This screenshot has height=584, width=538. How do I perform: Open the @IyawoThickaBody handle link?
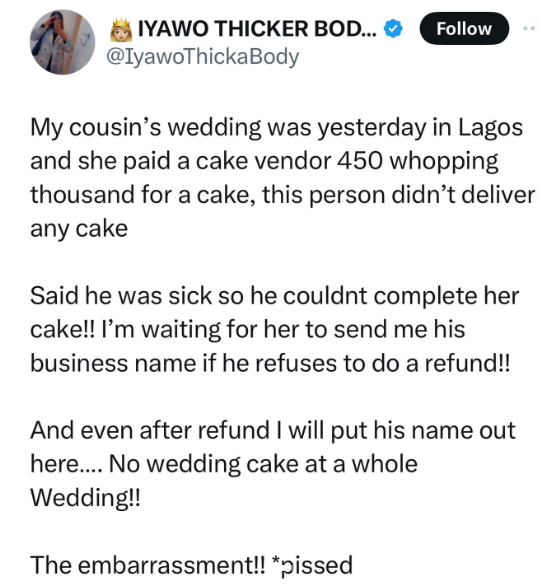(x=202, y=57)
